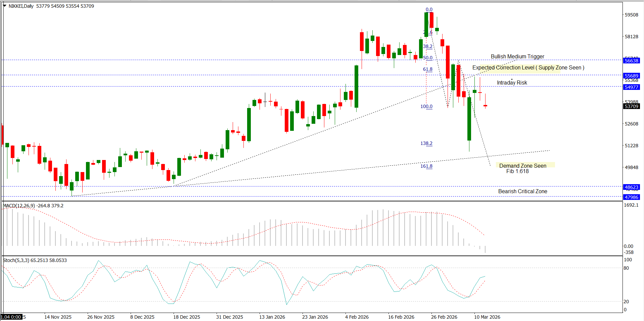This screenshot has height=321, width=644.
Task: Click the triangle arrow beside NIKKEI,Daily
Action: pyautogui.click(x=5, y=6)
